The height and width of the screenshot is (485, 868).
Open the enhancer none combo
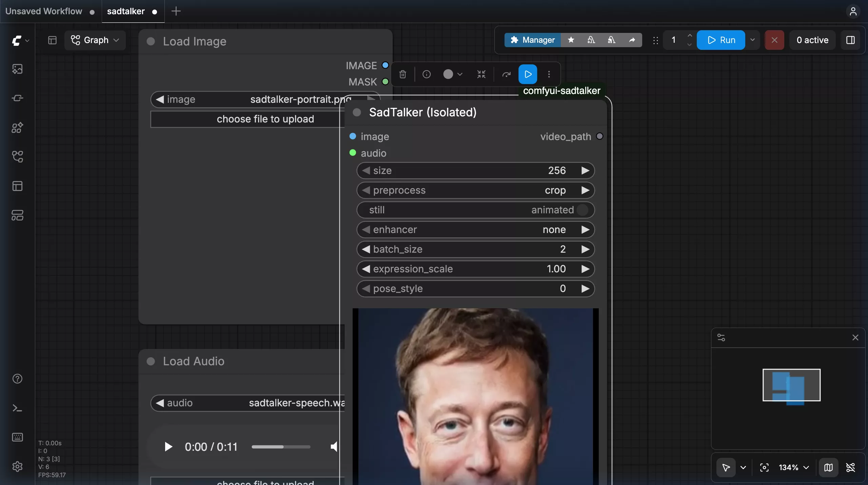[476, 230]
